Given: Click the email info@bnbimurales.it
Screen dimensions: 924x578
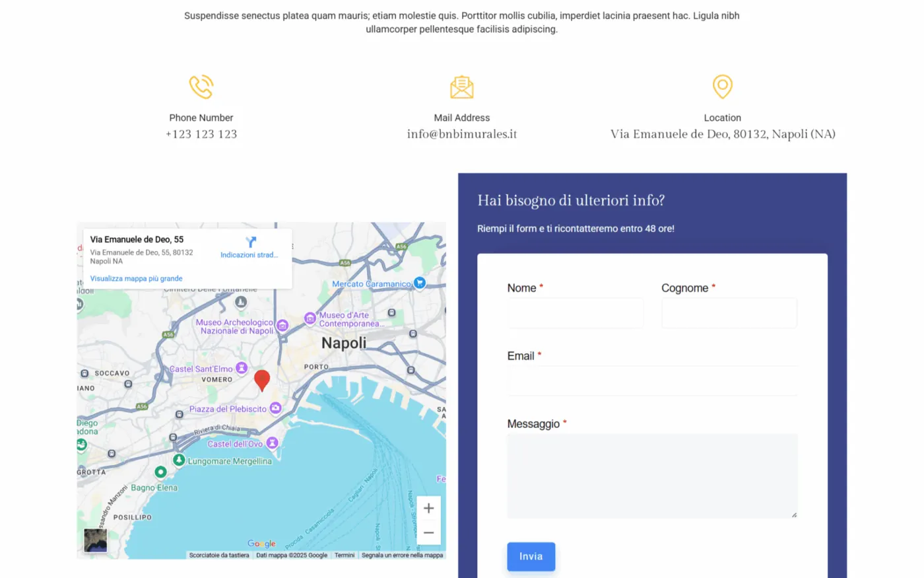Looking at the screenshot, I should point(462,134).
